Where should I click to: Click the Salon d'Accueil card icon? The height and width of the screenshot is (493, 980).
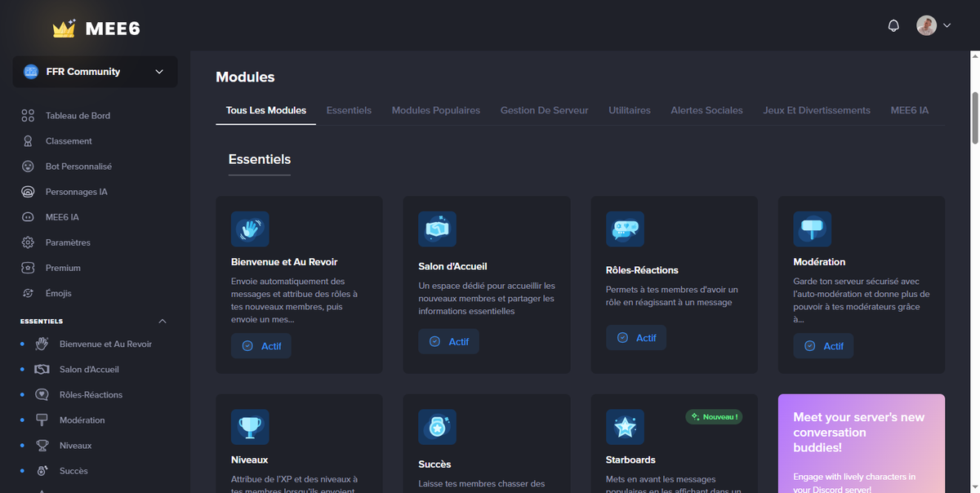tap(437, 230)
